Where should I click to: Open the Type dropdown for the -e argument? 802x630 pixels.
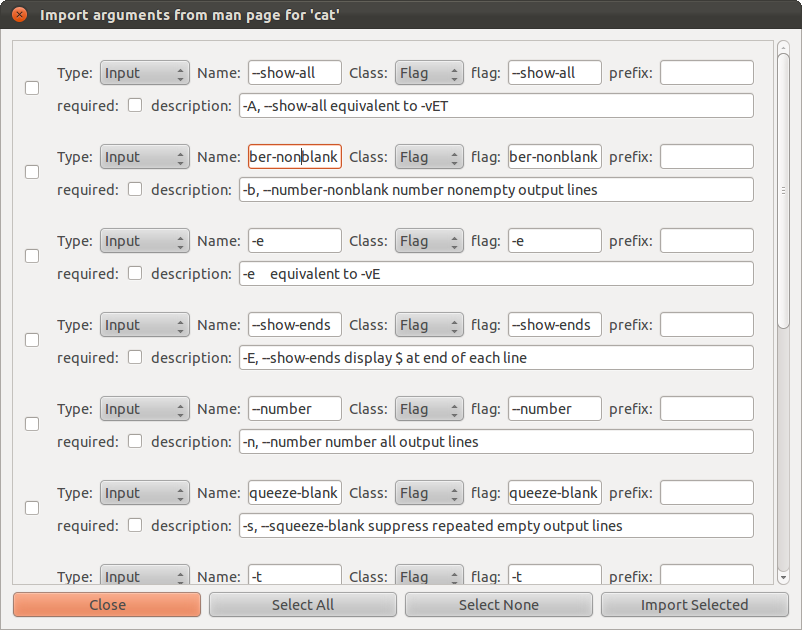pos(144,241)
